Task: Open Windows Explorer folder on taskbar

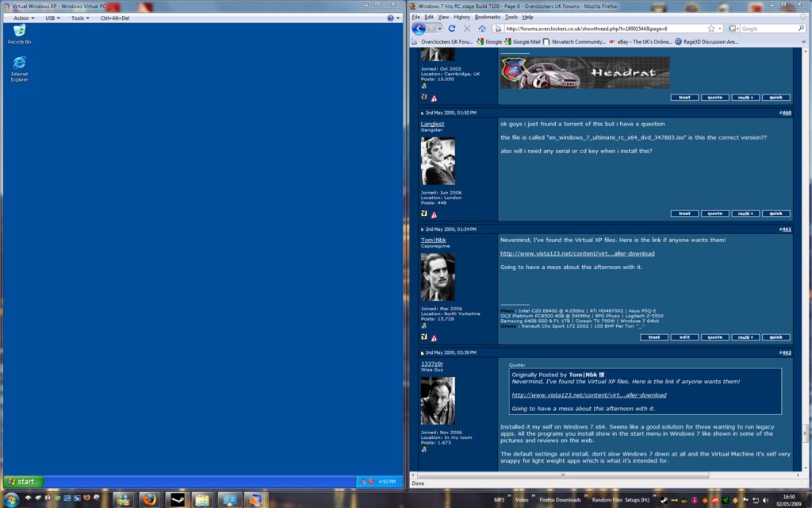Action: [202, 500]
